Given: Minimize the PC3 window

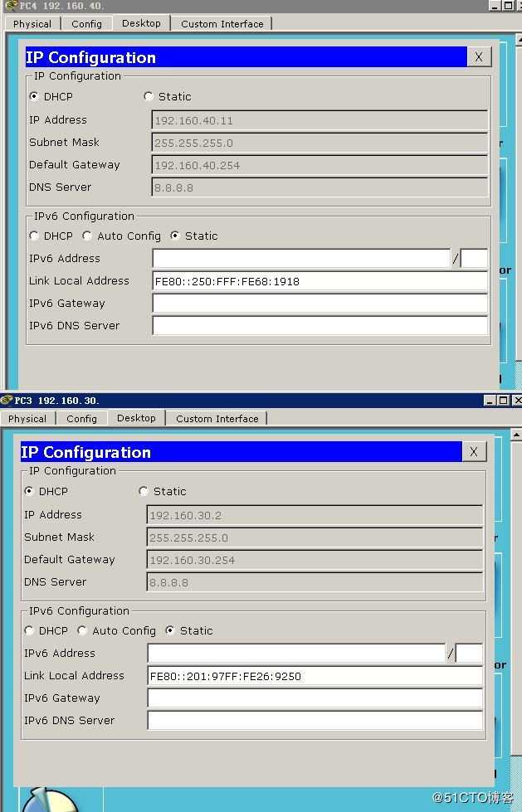Looking at the screenshot, I should tap(490, 401).
